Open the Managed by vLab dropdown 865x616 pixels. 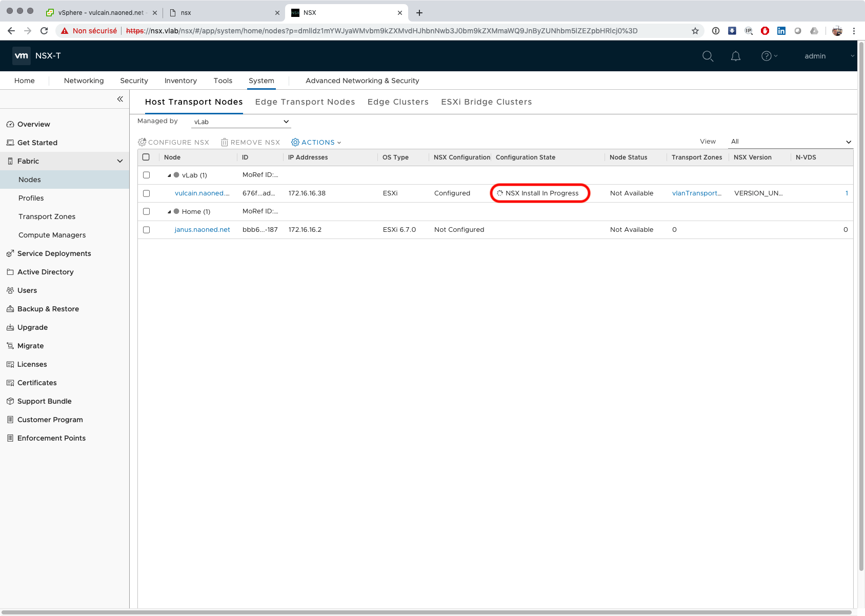pyautogui.click(x=241, y=122)
